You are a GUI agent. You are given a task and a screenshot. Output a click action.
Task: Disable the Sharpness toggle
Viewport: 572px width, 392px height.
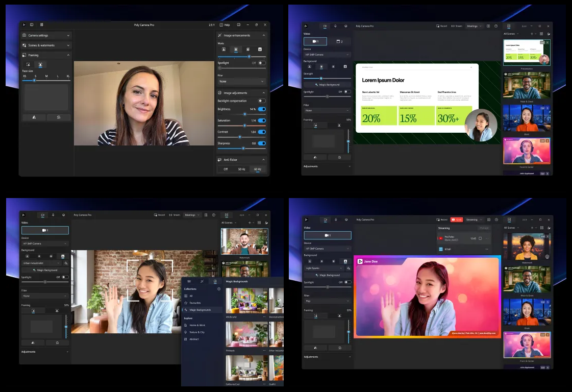tap(262, 143)
